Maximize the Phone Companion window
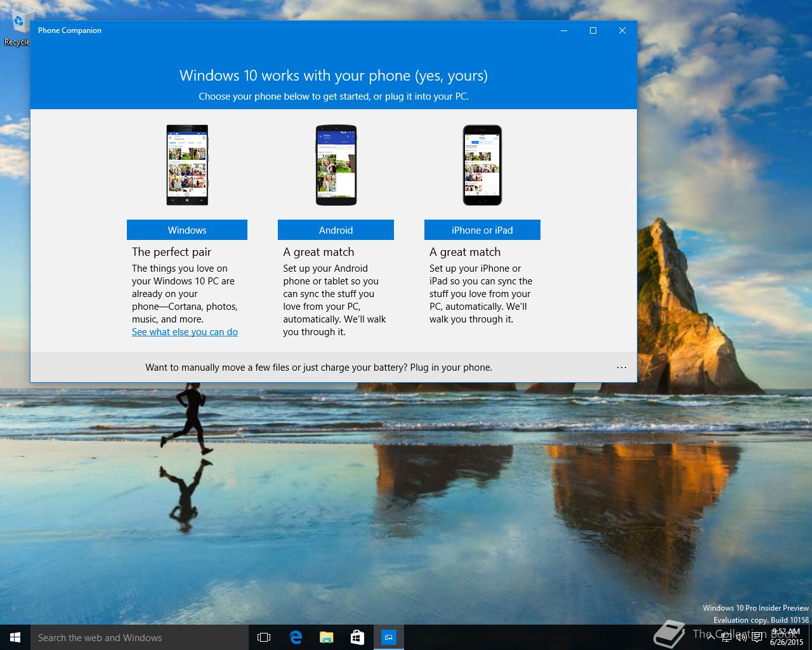Viewport: 812px width, 650px height. [593, 30]
